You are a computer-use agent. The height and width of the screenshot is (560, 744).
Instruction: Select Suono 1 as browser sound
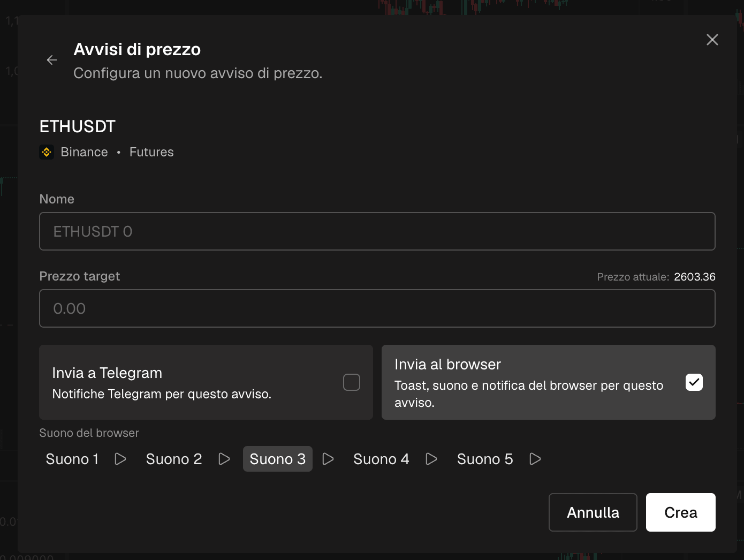click(x=72, y=459)
